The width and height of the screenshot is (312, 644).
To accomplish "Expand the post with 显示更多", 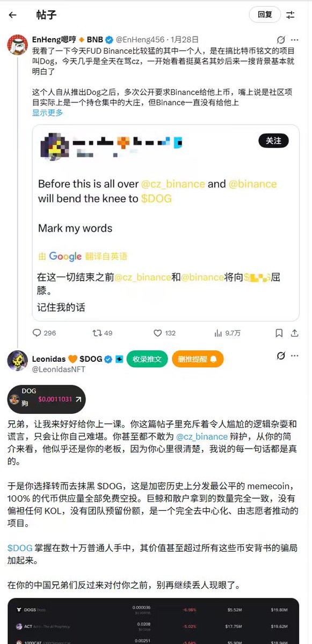I will [x=47, y=112].
